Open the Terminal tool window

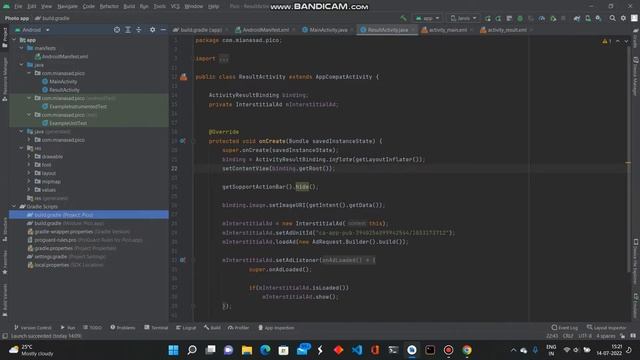(156, 328)
